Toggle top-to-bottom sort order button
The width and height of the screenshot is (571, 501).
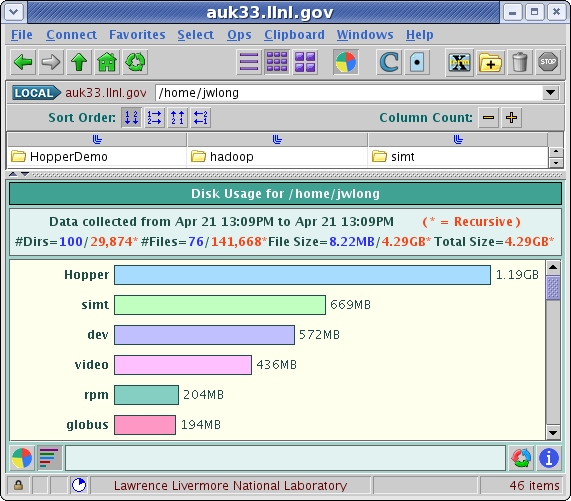[x=131, y=118]
